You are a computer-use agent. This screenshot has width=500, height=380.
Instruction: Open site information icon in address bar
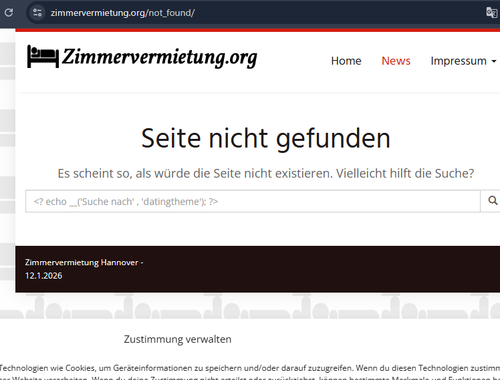(37, 13)
